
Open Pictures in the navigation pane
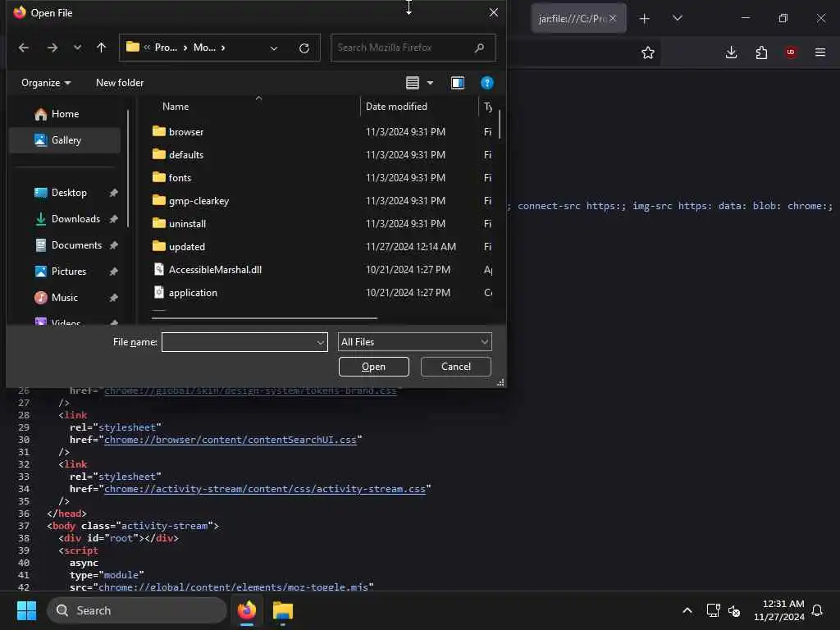pyautogui.click(x=67, y=271)
